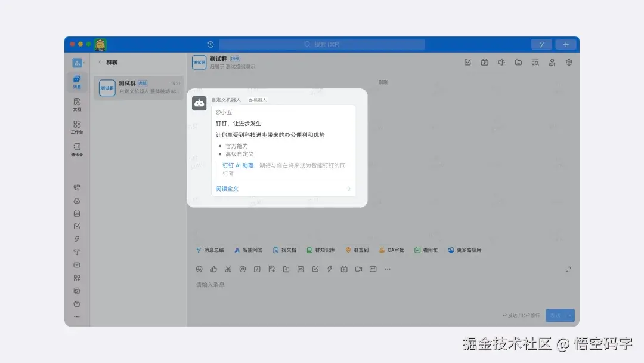644x363 pixels.
Task: Open 找文档 document finder
Action: pos(284,250)
